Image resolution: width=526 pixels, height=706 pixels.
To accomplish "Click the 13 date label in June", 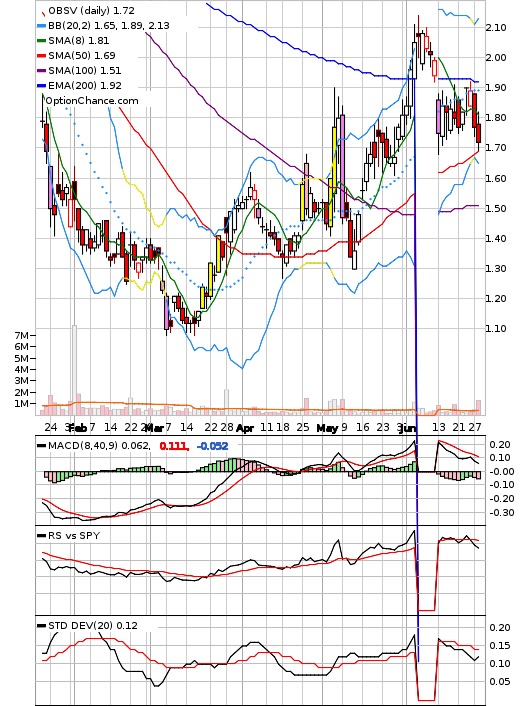I will (438, 427).
